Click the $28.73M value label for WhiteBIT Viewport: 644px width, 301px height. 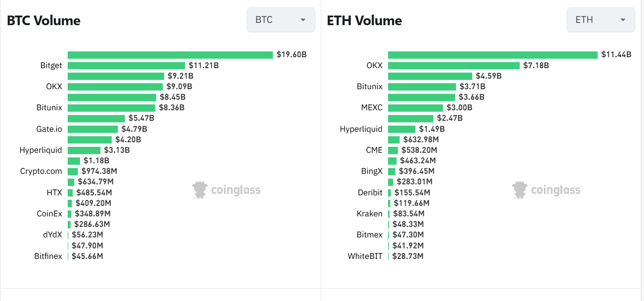tap(408, 256)
